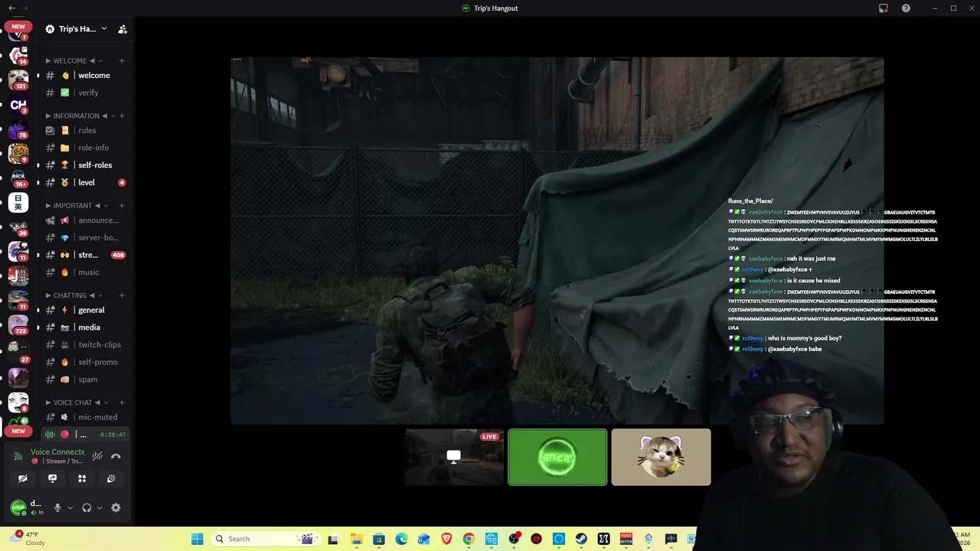The height and width of the screenshot is (551, 980).
Task: Open the soundboard icon in voice panel
Action: 111,478
